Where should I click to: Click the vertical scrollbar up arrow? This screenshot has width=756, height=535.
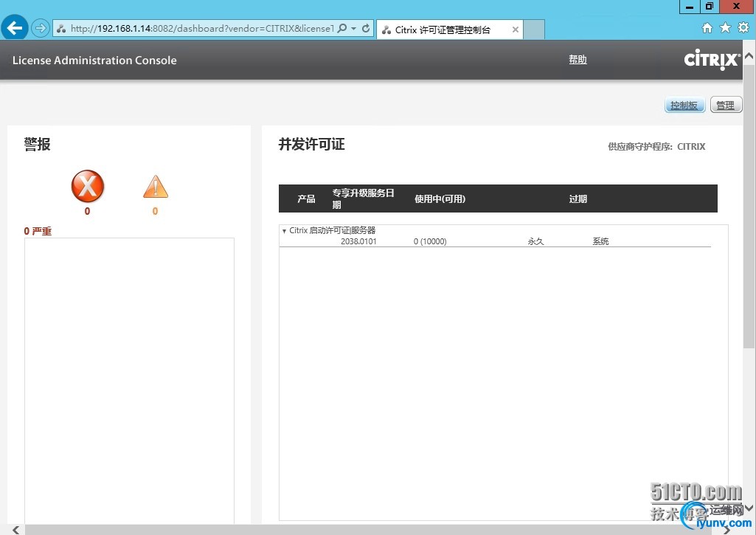[x=749, y=56]
